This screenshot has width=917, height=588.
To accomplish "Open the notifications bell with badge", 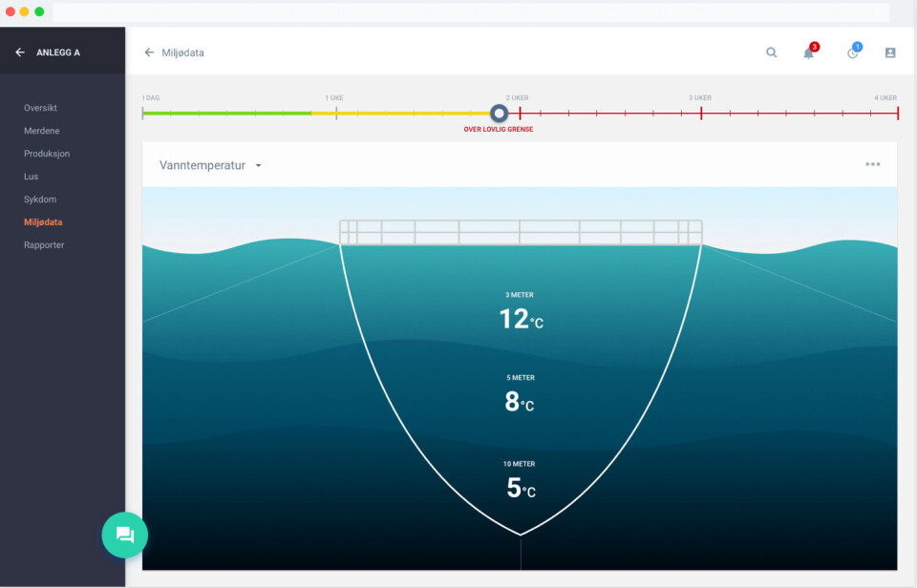I will pyautogui.click(x=809, y=52).
